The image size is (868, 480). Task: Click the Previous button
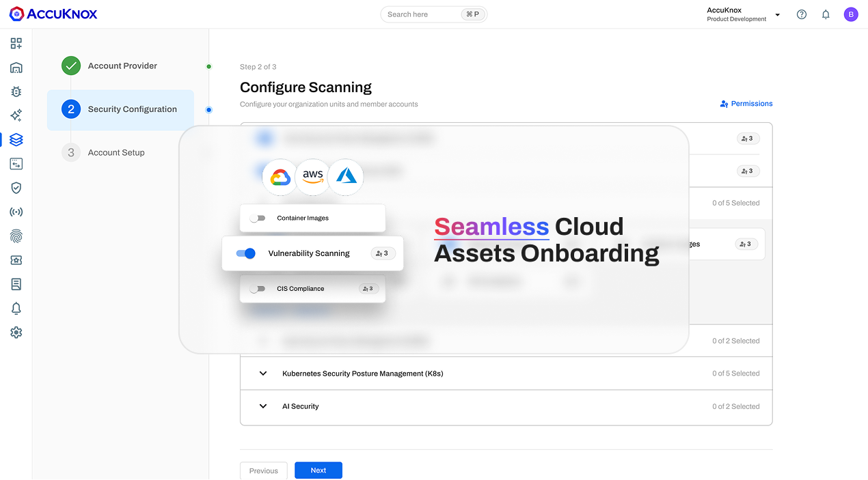pyautogui.click(x=263, y=470)
